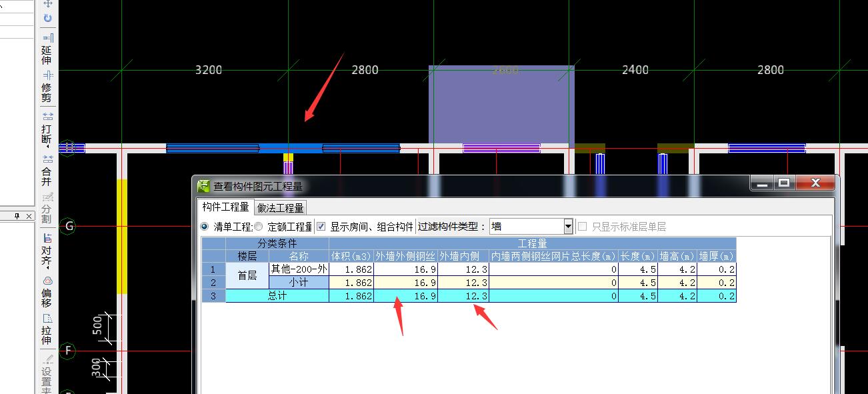This screenshot has height=394, width=868.
Task: Minimize the 查看构件图元工程量 dialog
Action: click(x=763, y=183)
